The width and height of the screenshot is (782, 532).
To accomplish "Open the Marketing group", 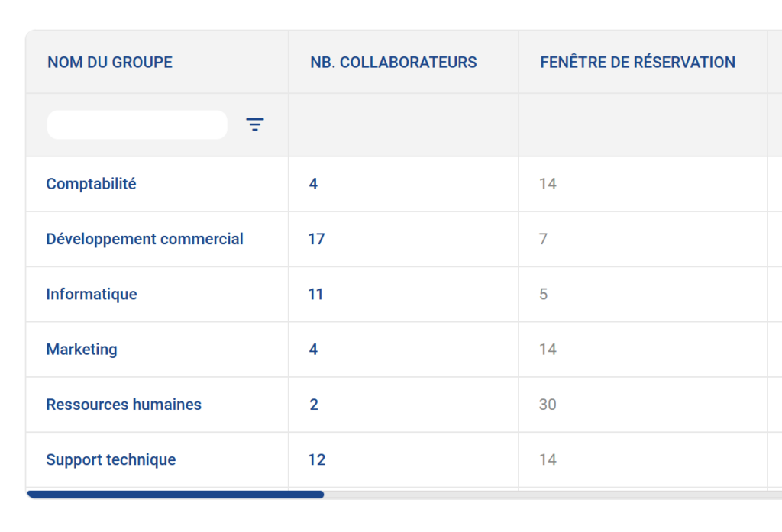I will (81, 349).
